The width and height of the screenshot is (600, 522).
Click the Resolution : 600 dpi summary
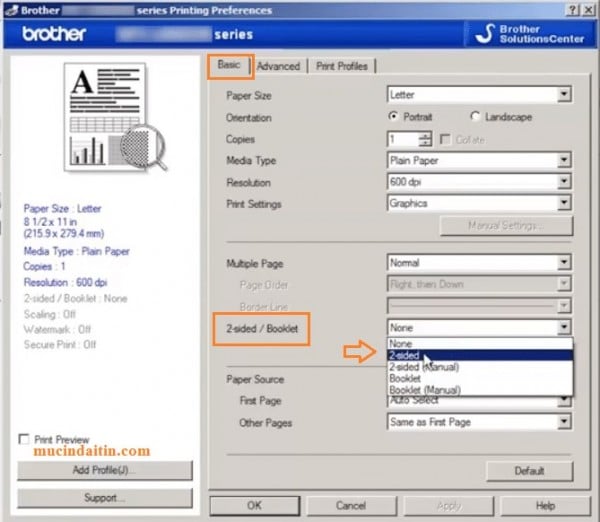pyautogui.click(x=65, y=282)
